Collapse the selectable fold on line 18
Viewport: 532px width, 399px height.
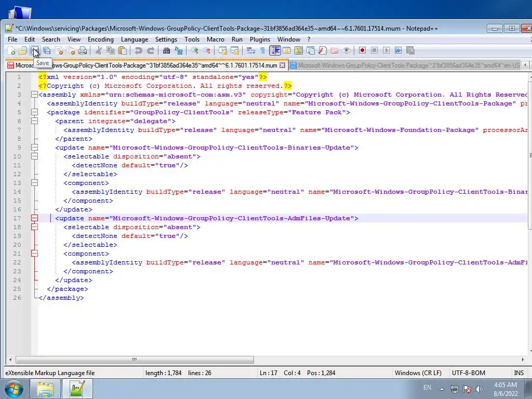click(x=34, y=227)
